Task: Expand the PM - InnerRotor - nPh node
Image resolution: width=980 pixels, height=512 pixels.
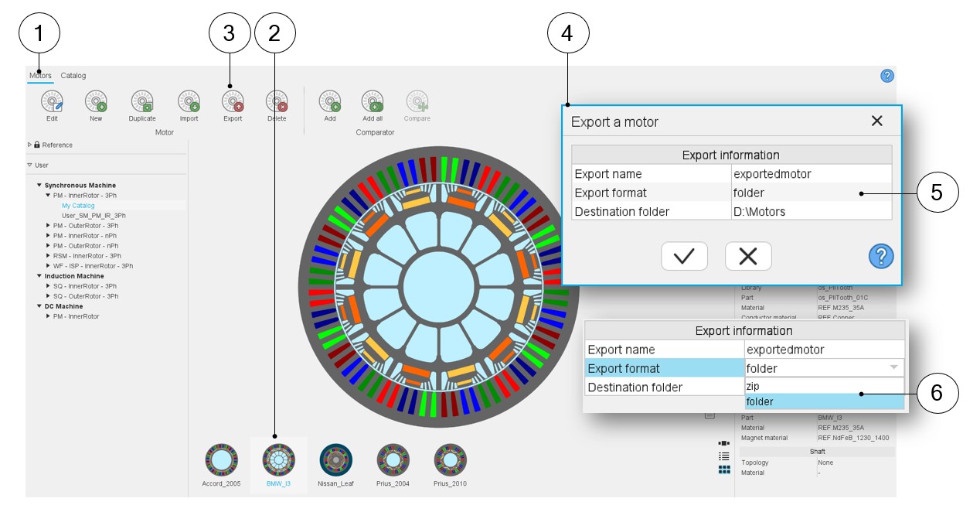Action: (48, 236)
